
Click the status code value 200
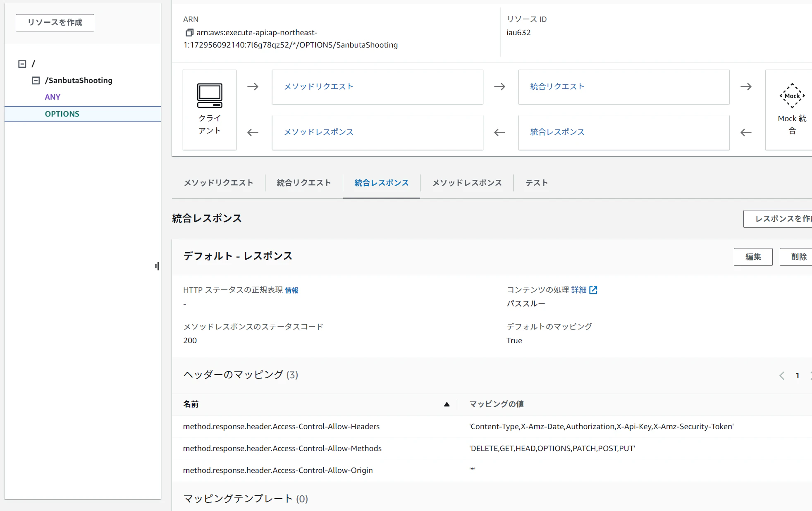[190, 340]
